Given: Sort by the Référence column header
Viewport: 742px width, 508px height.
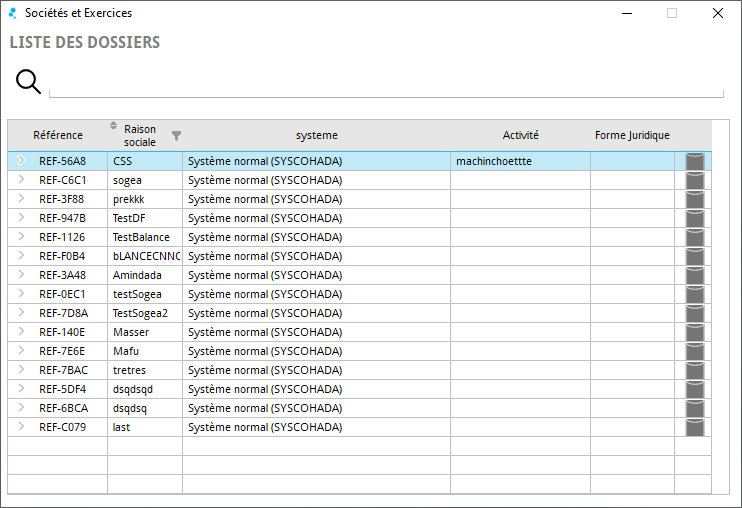Looking at the screenshot, I should (x=58, y=136).
